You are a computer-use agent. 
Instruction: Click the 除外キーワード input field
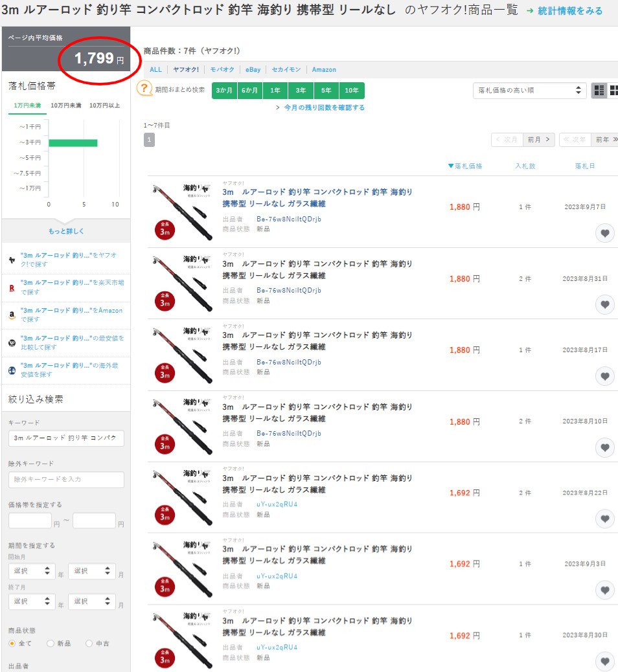click(66, 480)
